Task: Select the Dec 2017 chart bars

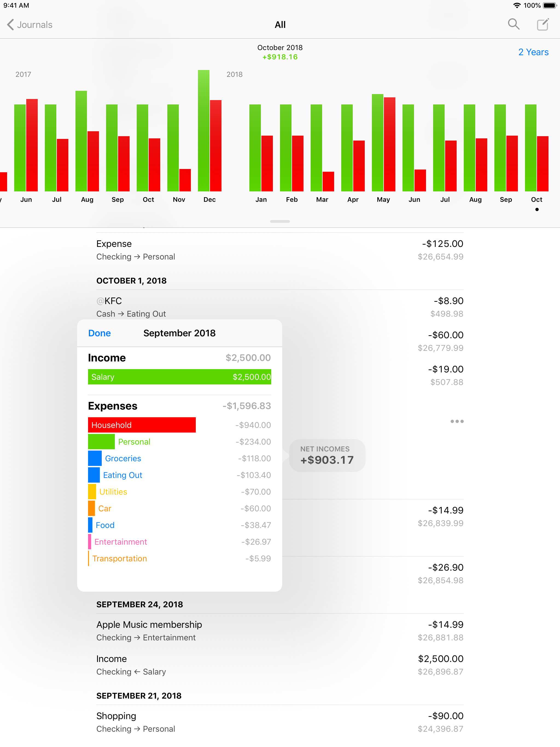Action: 209,135
